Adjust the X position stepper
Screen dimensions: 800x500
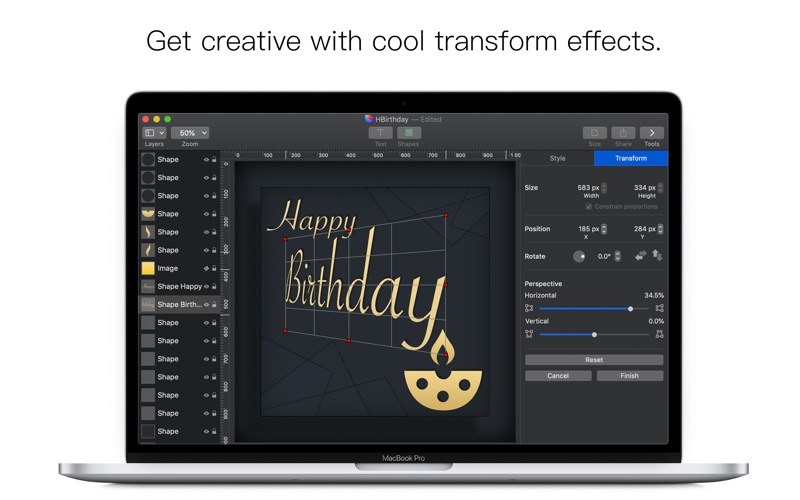604,229
